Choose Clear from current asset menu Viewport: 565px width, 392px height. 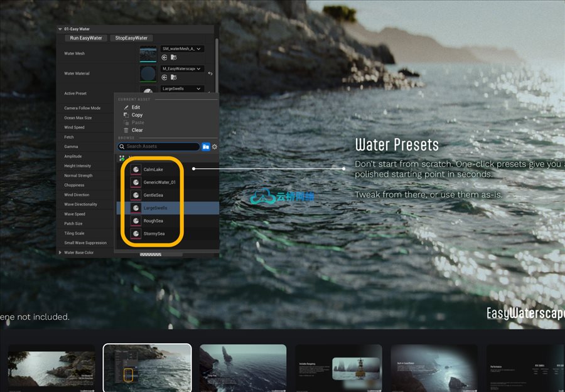(x=137, y=130)
